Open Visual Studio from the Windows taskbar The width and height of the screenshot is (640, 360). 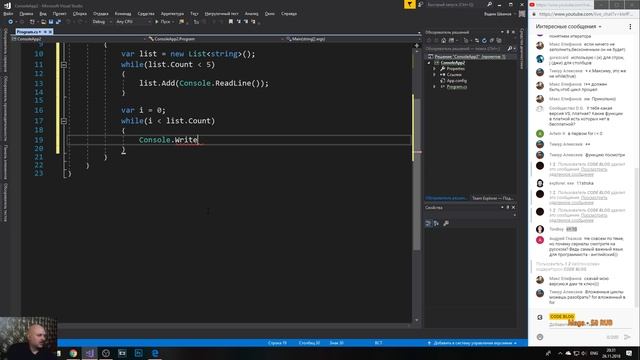tap(90, 353)
